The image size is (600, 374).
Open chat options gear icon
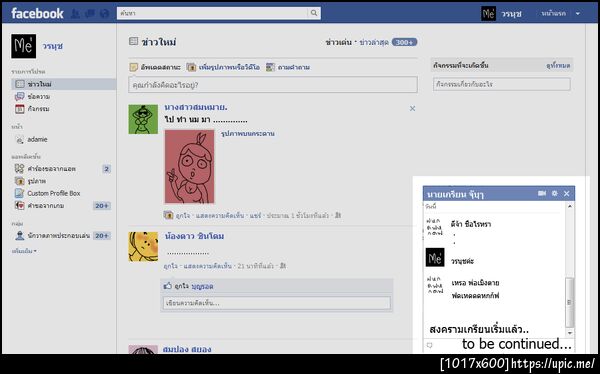click(554, 193)
